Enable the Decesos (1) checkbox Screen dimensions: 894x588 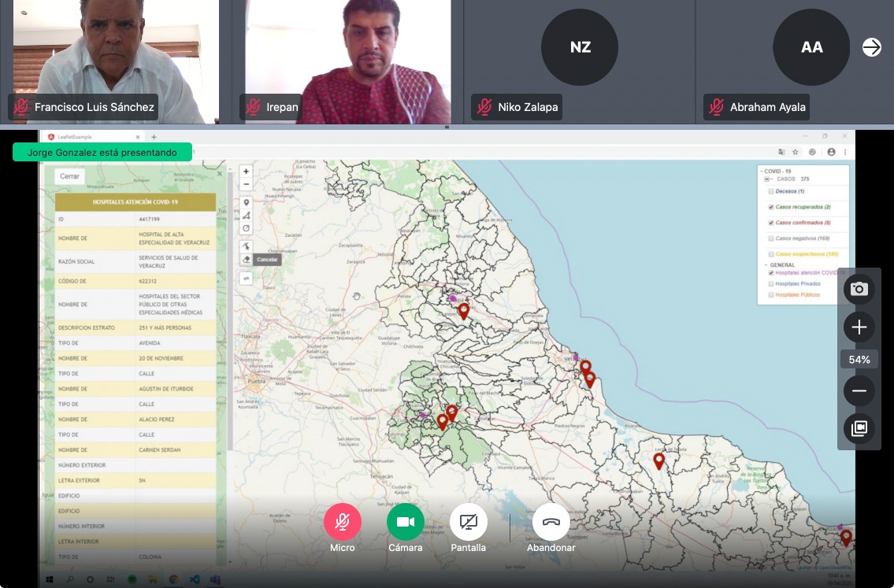coord(771,191)
